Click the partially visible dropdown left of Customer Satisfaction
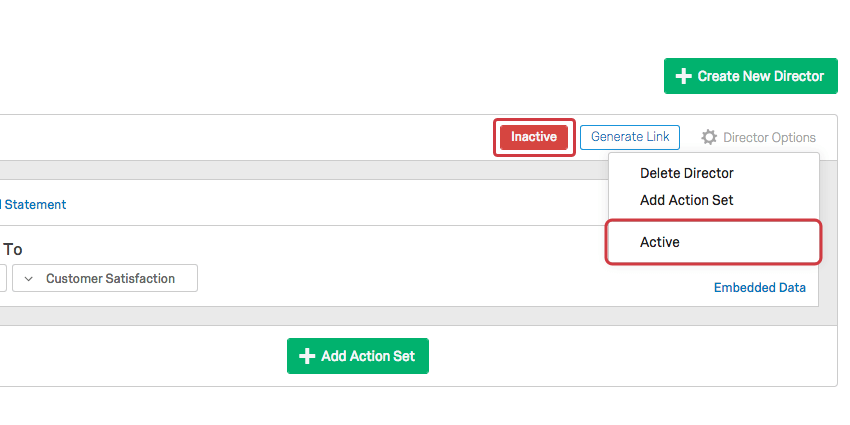850x425 pixels. [3, 278]
